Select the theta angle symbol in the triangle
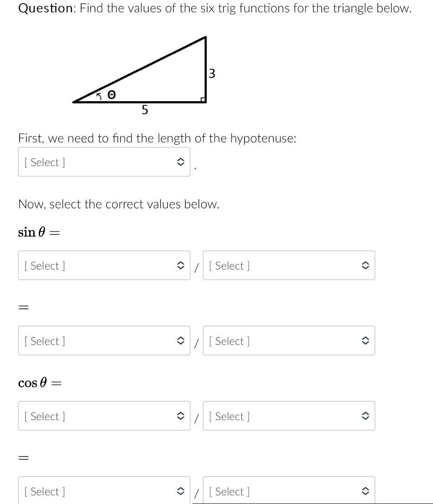 (x=111, y=94)
